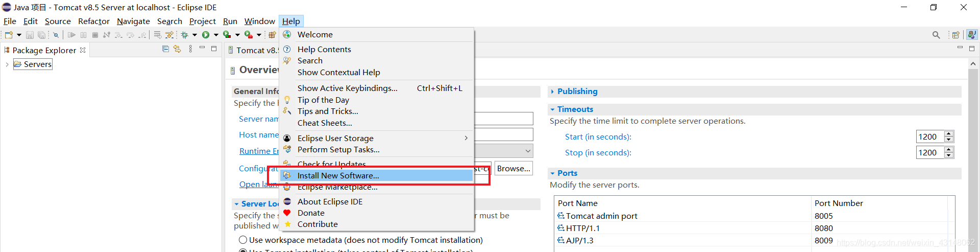Click the Disconnect debug icon
Viewport: 980px width, 252px height.
(107, 35)
